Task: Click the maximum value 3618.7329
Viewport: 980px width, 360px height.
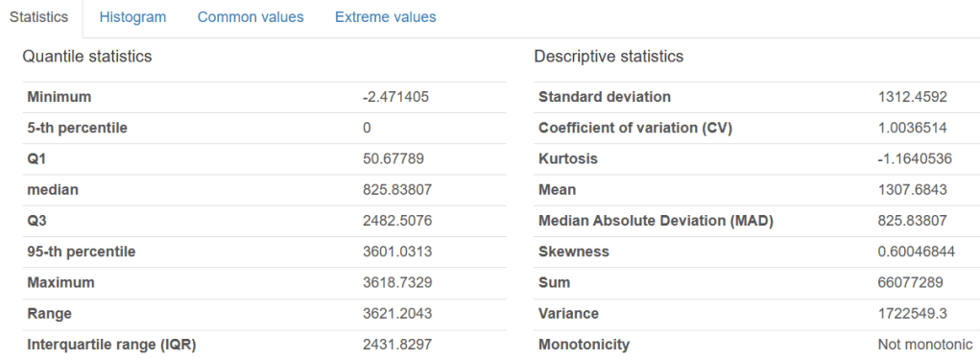Action: coord(396,282)
